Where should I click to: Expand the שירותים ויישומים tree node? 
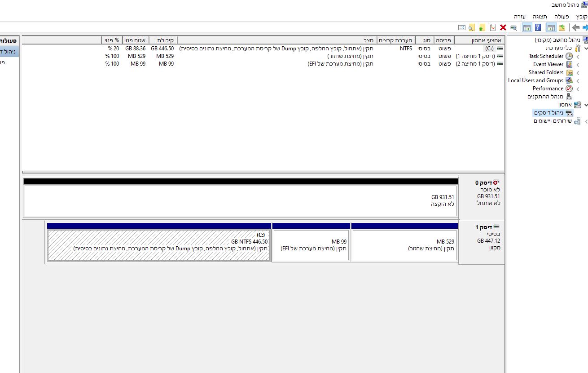coord(586,121)
